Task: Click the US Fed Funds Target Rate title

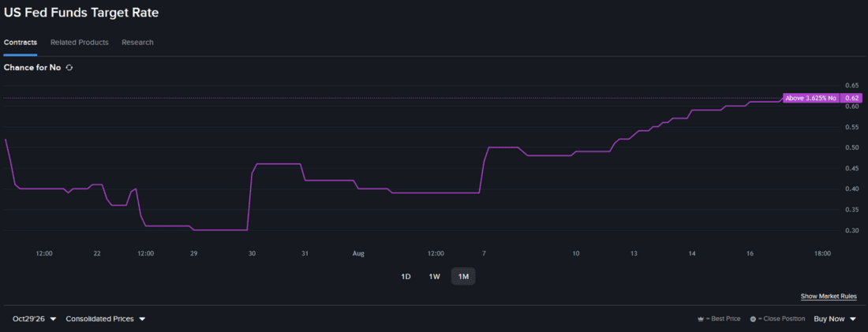Action: coord(81,13)
